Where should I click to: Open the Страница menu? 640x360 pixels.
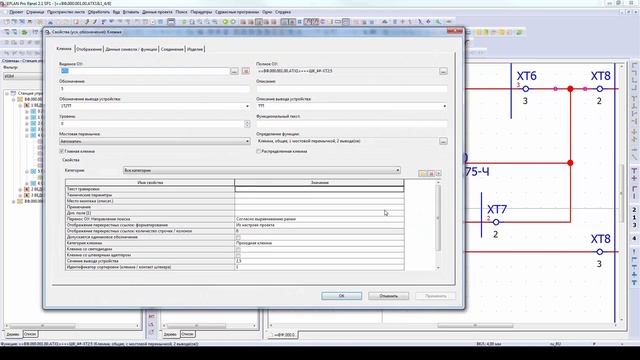[35, 12]
